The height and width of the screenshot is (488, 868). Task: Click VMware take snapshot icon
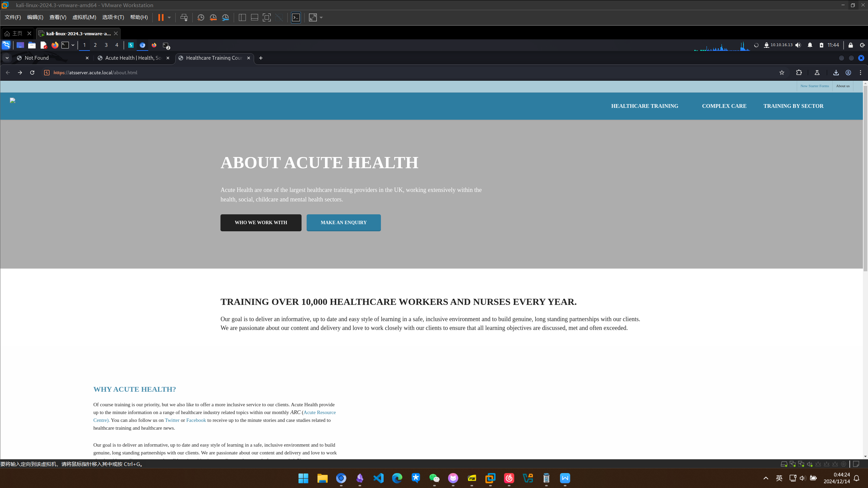point(200,18)
